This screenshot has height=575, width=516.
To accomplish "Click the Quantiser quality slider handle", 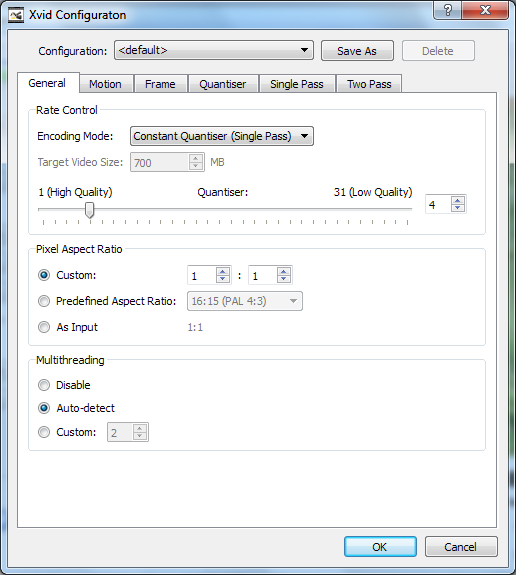I will click(x=89, y=210).
